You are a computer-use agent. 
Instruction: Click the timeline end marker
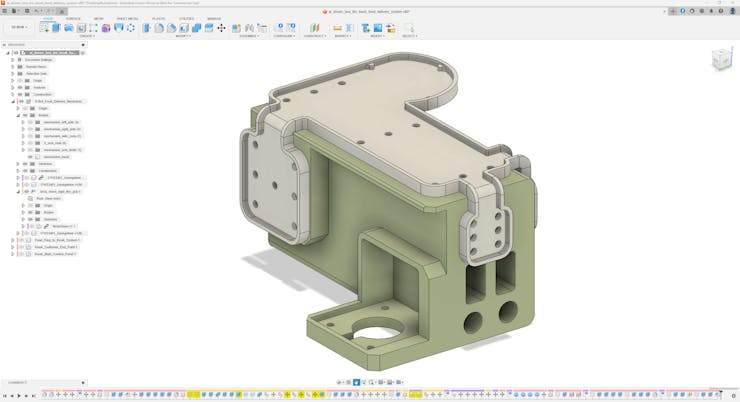(x=720, y=392)
